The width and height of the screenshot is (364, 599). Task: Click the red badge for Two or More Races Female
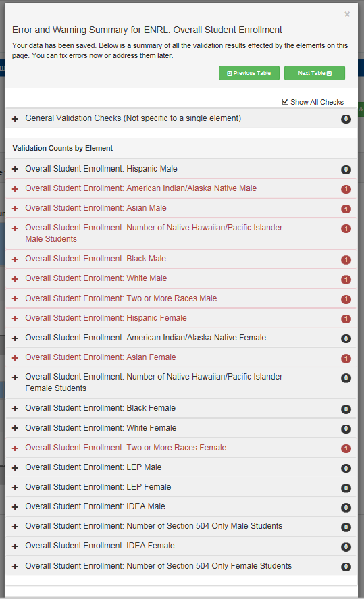click(x=346, y=448)
